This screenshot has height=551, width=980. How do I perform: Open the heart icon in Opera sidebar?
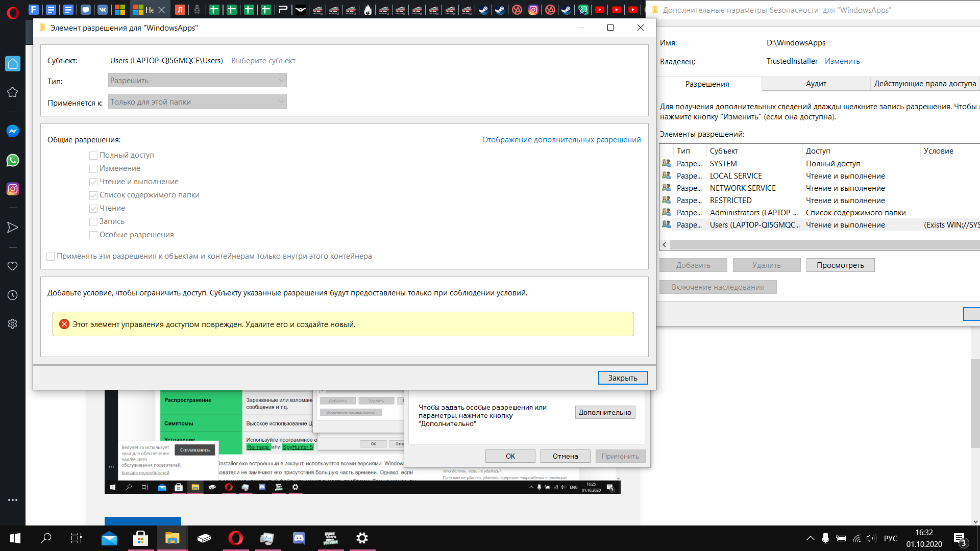click(13, 266)
